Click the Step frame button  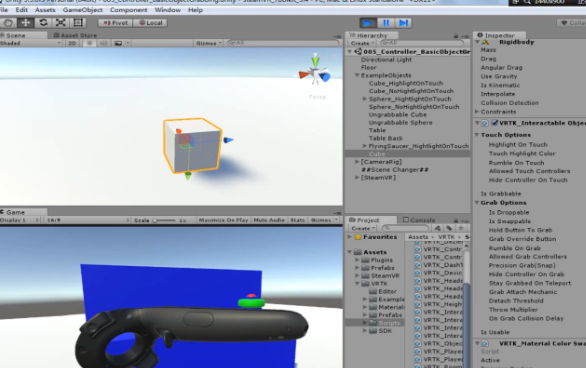(x=403, y=23)
